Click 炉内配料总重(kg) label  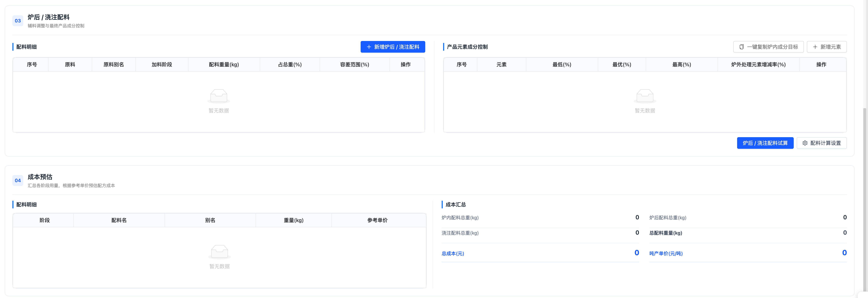[460, 218]
